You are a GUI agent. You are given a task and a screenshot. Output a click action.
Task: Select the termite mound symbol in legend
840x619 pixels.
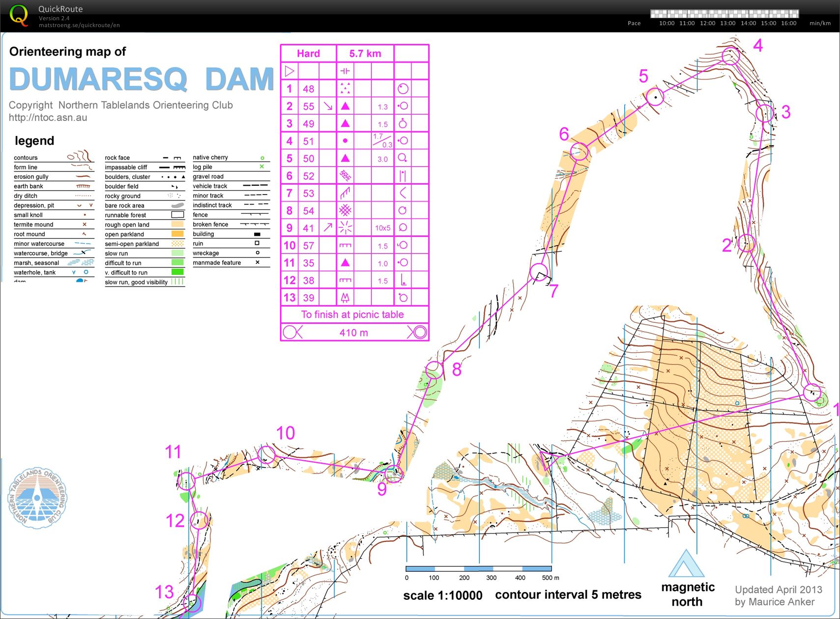click(x=84, y=225)
